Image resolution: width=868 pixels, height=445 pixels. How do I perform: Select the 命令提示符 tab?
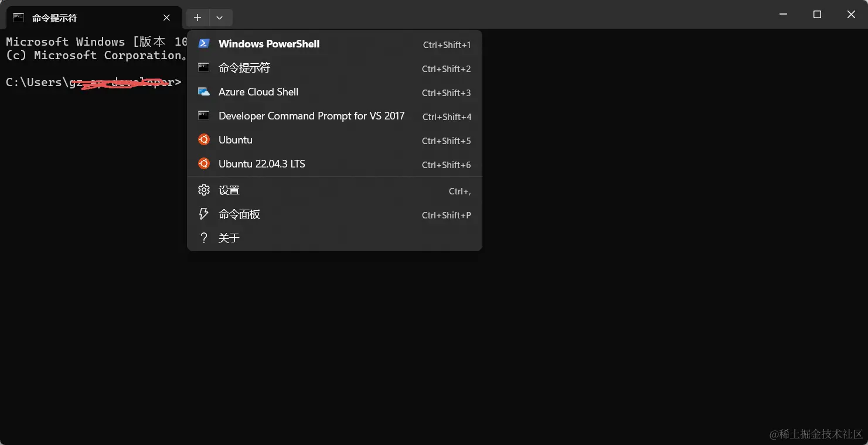point(94,18)
